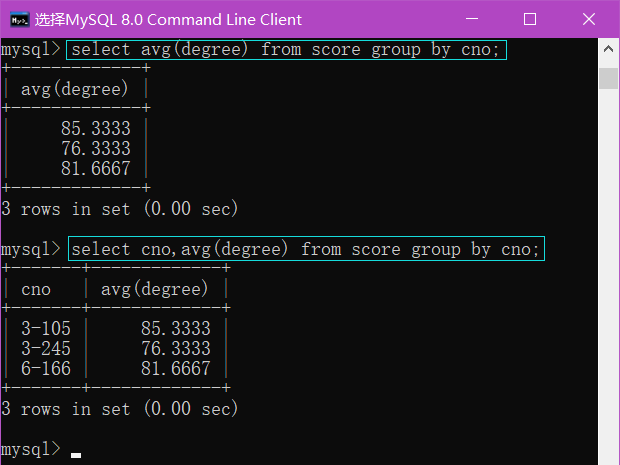Click the 81.6667 value in first table
Screen dimensions: 620x465
click(95, 169)
